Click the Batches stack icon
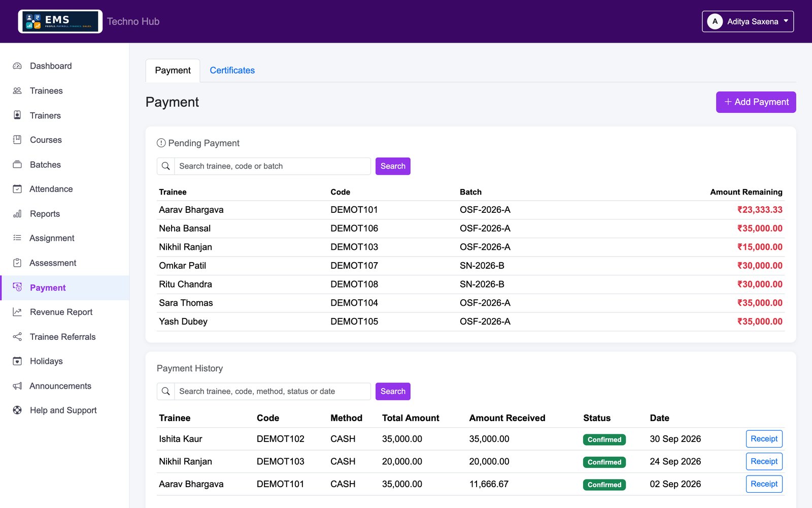The image size is (812, 508). pos(17,165)
